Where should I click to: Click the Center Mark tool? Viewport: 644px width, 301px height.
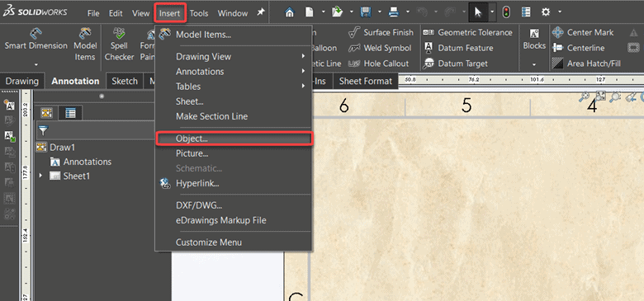pos(582,32)
